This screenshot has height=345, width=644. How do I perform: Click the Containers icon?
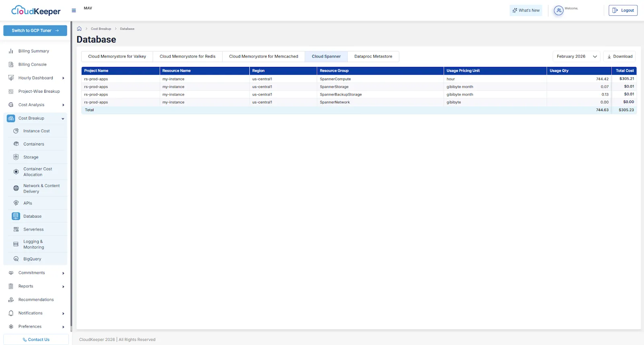click(16, 144)
